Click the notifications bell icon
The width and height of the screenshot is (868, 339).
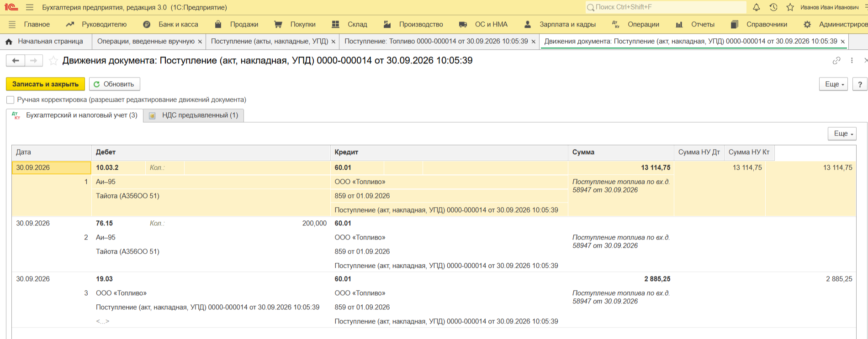pyautogui.click(x=757, y=7)
